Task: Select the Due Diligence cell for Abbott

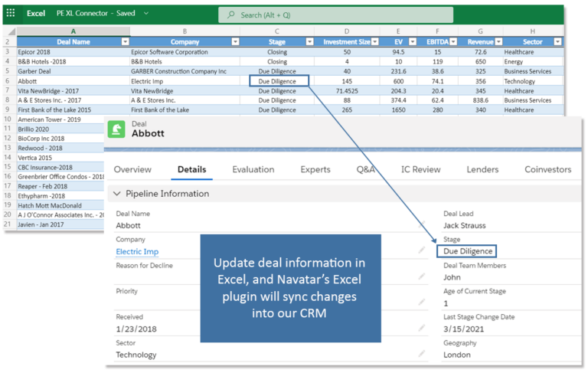Action: pyautogui.click(x=279, y=81)
